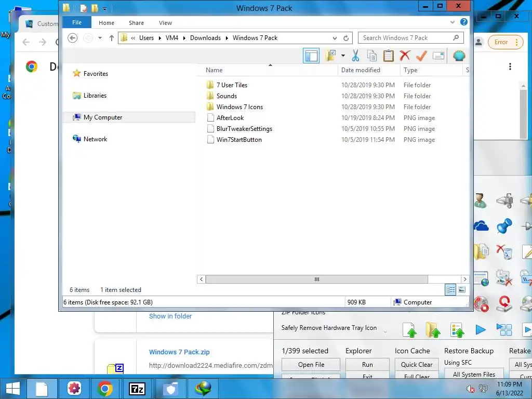Click Users in the address breadcrumb
Screen dimensions: 532x399
[146, 37]
